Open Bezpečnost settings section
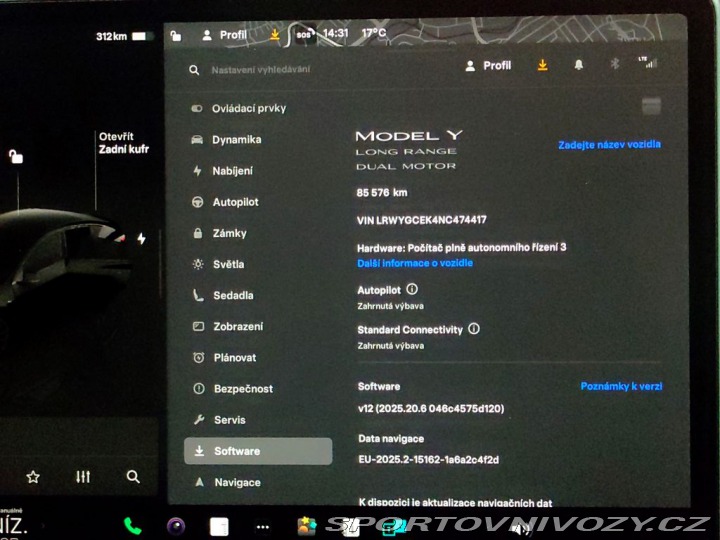 (x=242, y=389)
